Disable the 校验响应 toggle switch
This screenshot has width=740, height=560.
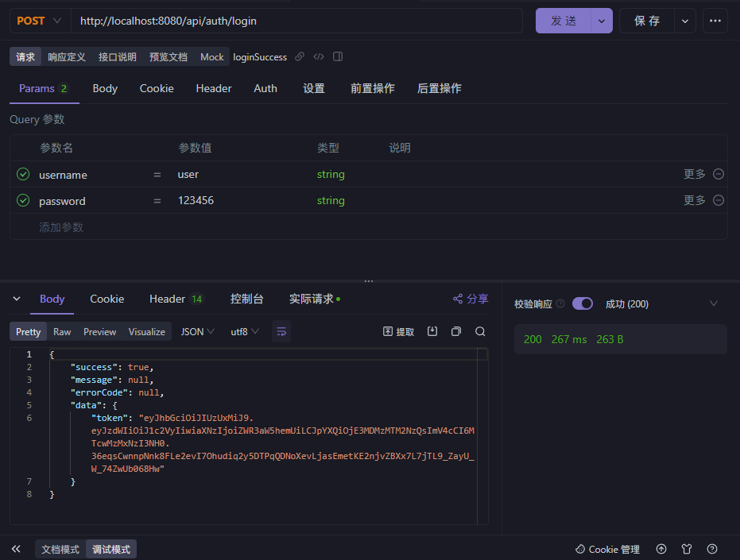coord(583,303)
